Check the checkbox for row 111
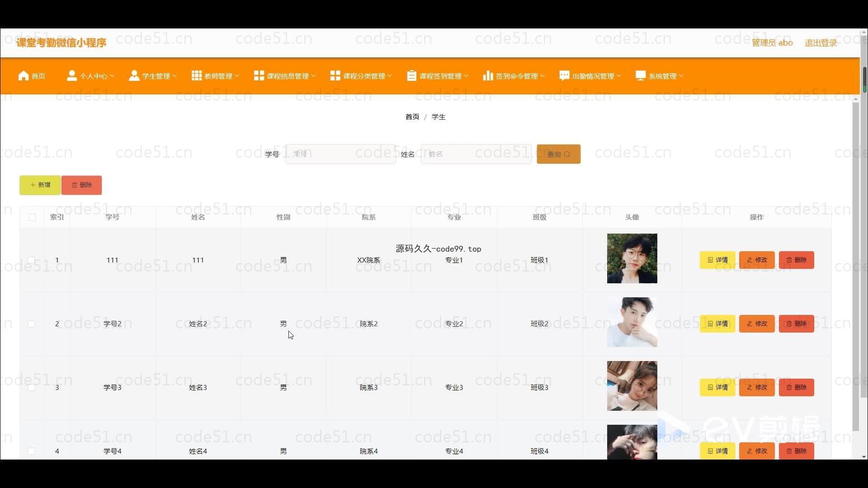868x488 pixels. (31, 260)
